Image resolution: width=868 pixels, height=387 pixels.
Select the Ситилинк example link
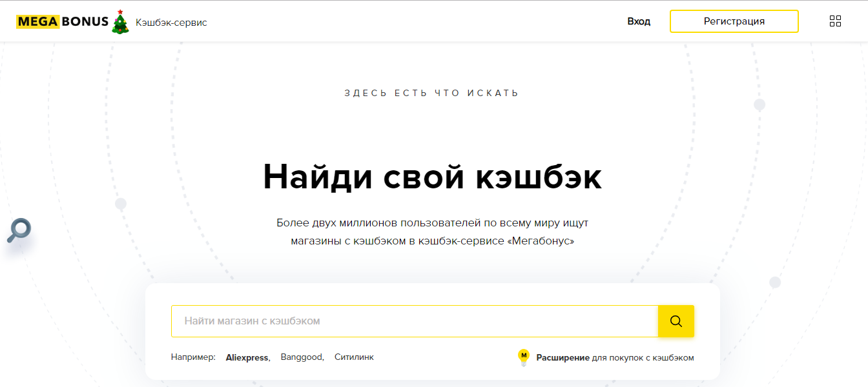pyautogui.click(x=354, y=357)
